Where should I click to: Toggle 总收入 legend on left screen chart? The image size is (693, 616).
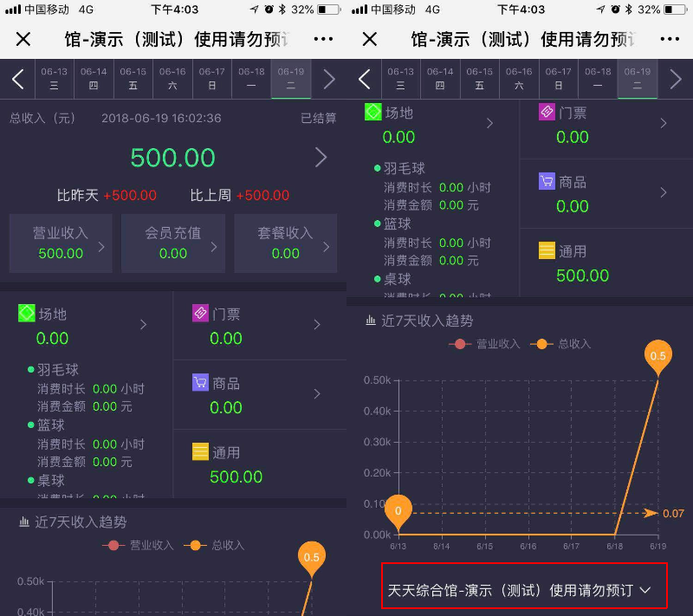coord(214,545)
